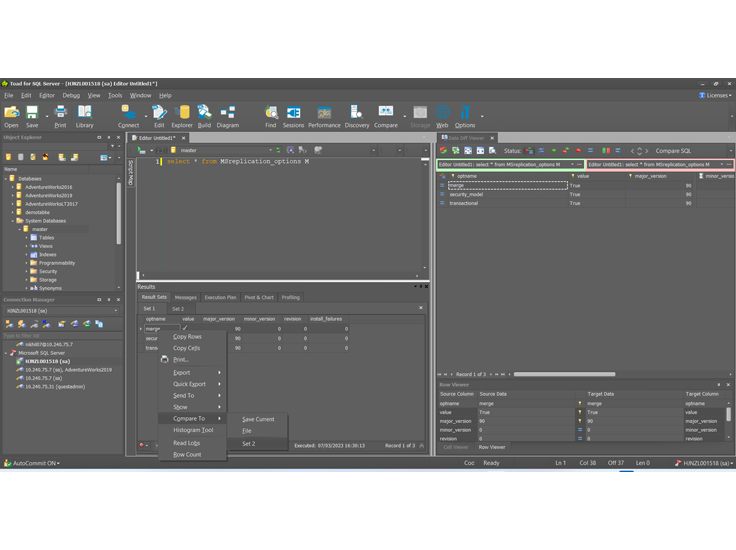Switch to Set 2 result tab

(x=178, y=309)
